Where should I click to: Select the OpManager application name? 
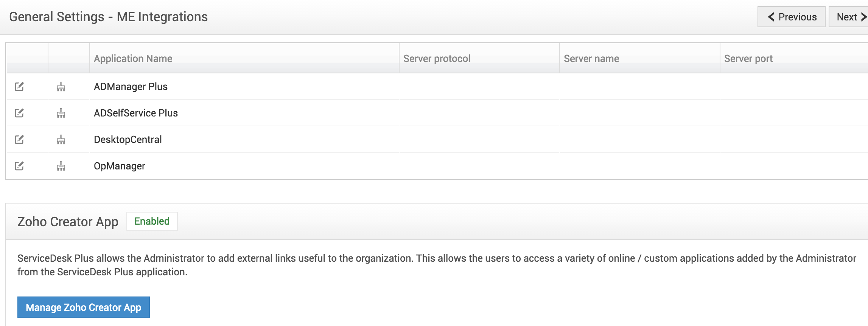[120, 166]
